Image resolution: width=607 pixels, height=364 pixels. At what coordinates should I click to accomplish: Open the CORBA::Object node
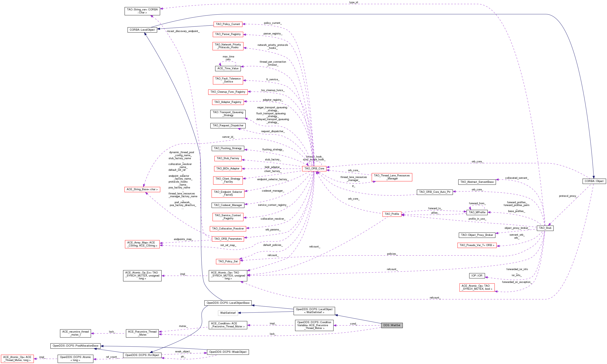(x=594, y=181)
